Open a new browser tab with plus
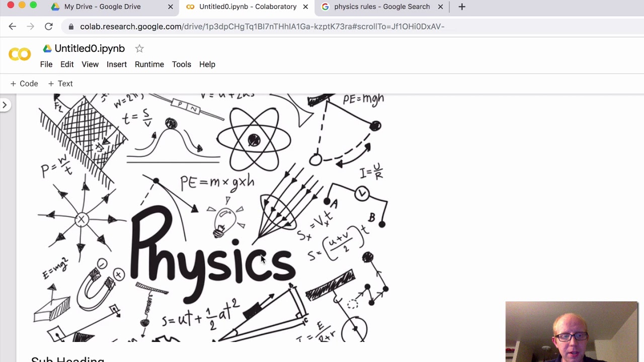The height and width of the screenshot is (362, 644). [462, 7]
